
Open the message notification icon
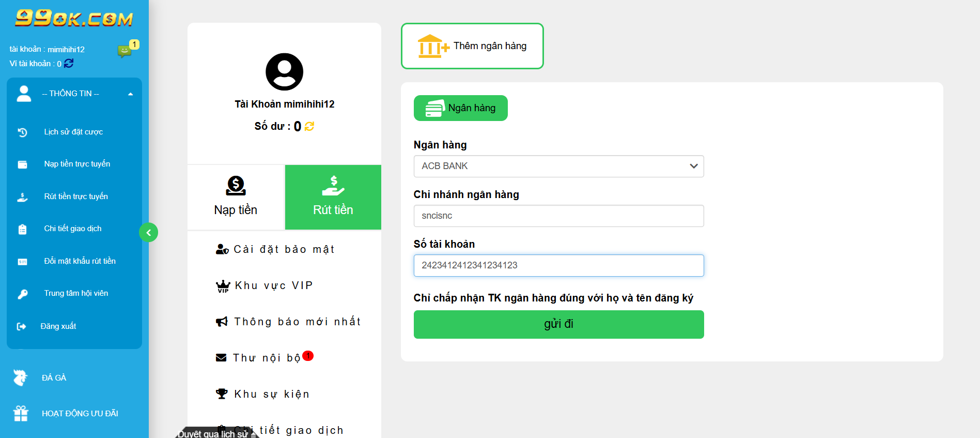click(x=126, y=51)
